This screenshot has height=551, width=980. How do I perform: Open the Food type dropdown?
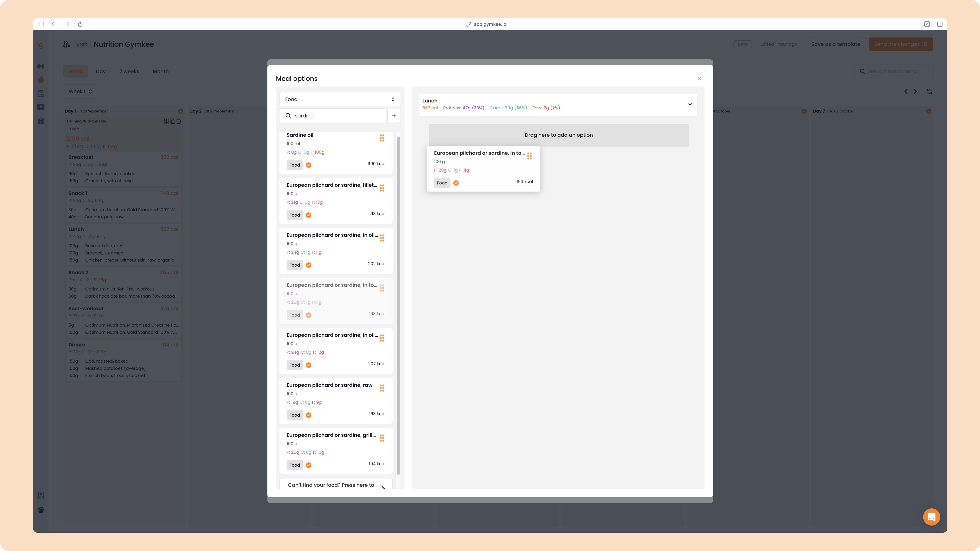(x=340, y=99)
